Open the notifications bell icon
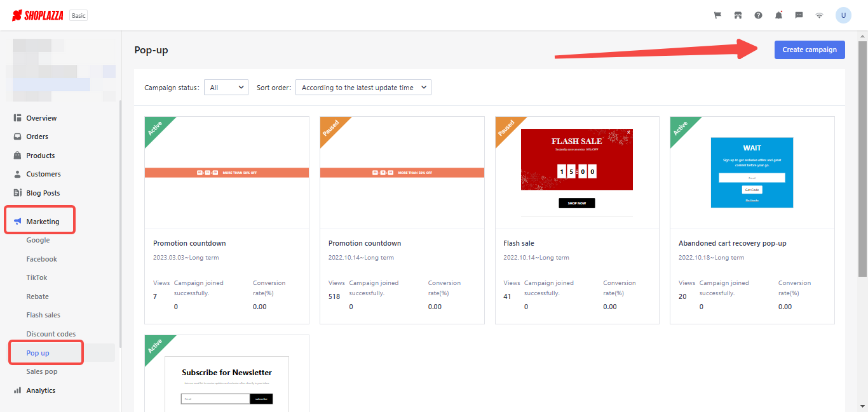This screenshot has width=868, height=412. point(778,15)
